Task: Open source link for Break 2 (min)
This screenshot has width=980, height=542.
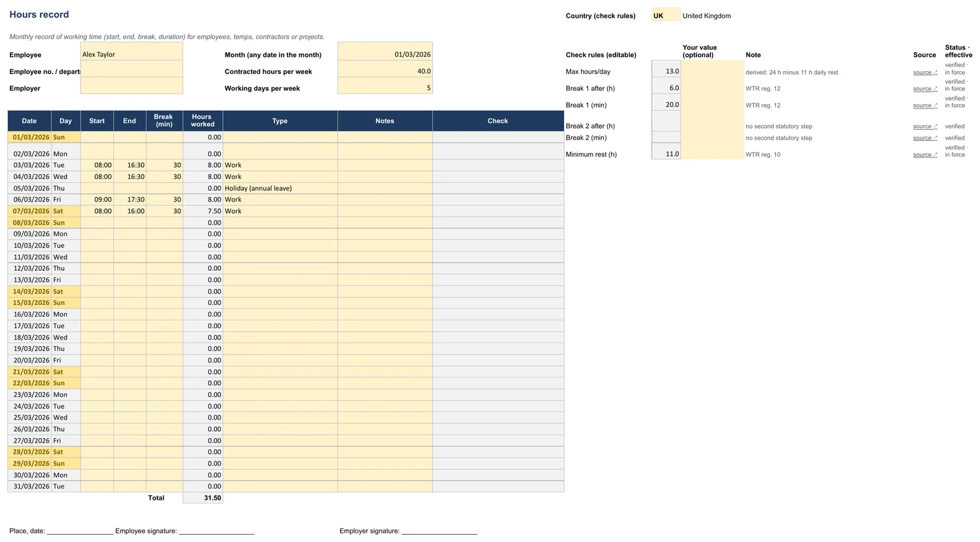Action: click(x=925, y=138)
